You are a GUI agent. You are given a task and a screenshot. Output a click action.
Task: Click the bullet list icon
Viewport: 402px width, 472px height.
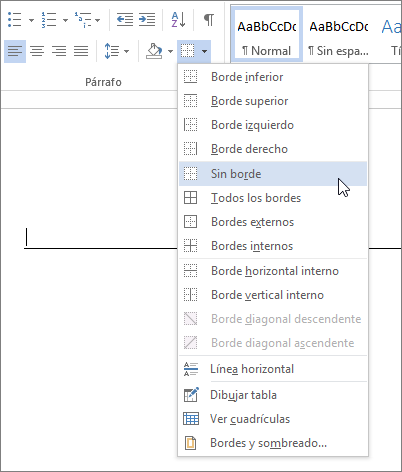15,19
